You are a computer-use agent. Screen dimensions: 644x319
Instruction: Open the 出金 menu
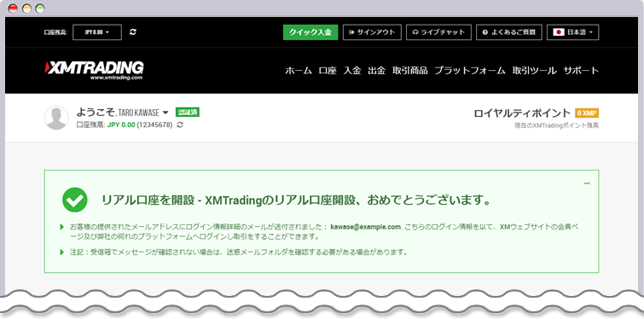[377, 71]
